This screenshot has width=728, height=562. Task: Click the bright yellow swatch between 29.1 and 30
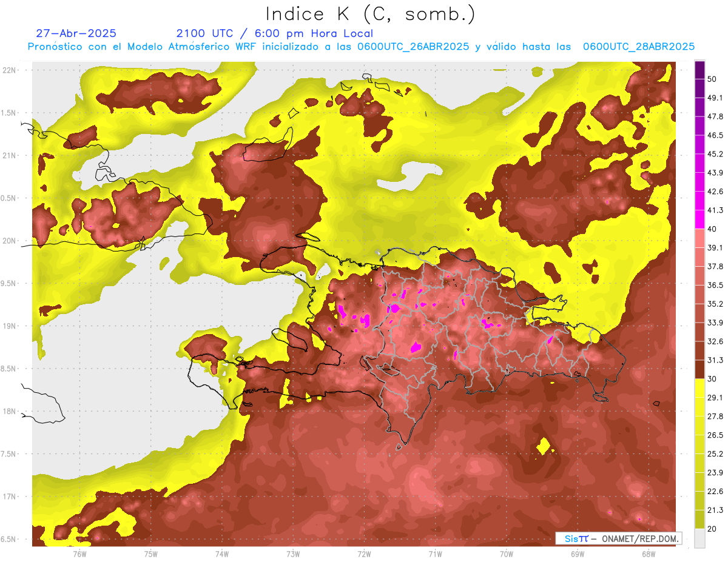click(699, 388)
